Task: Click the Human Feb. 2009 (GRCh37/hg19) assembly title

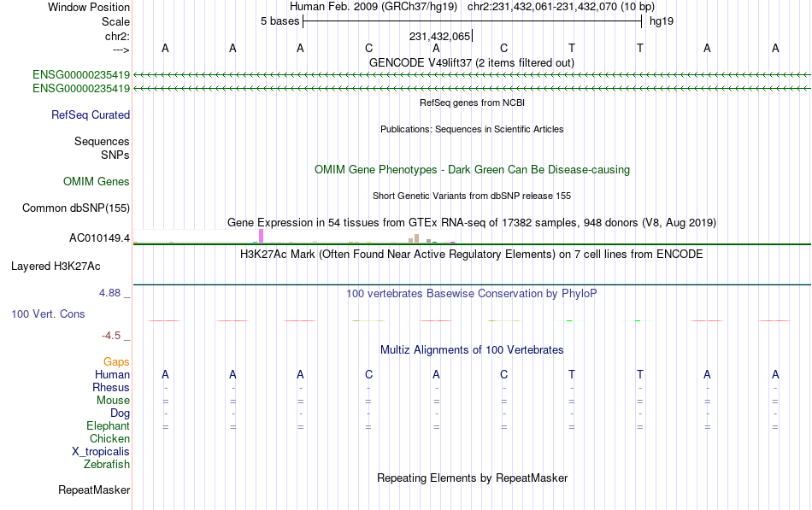Action: 374,7
